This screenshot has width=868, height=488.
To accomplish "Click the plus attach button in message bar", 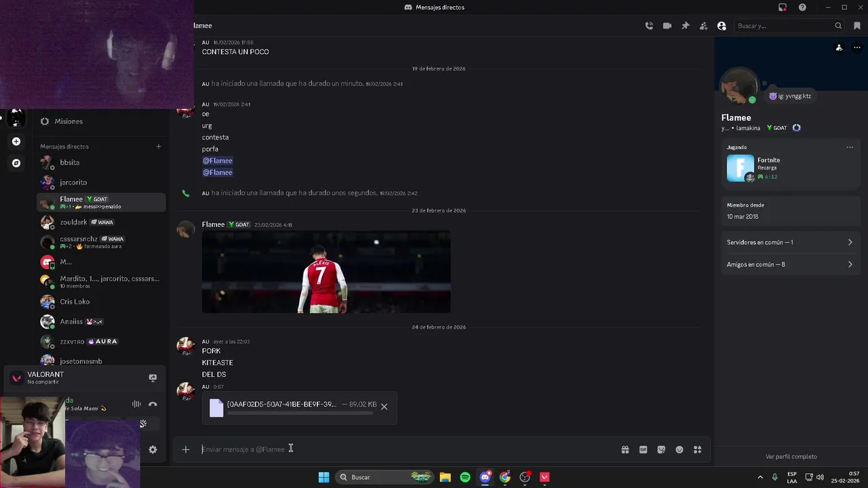I will pos(185,449).
